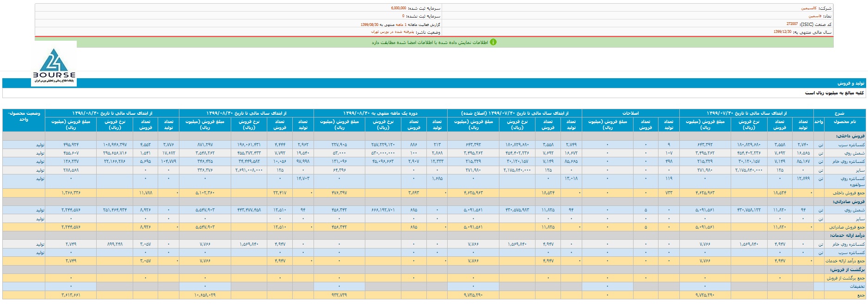Click the Bourse 24 logo
The height and width of the screenshot is (304, 868).
[54, 64]
